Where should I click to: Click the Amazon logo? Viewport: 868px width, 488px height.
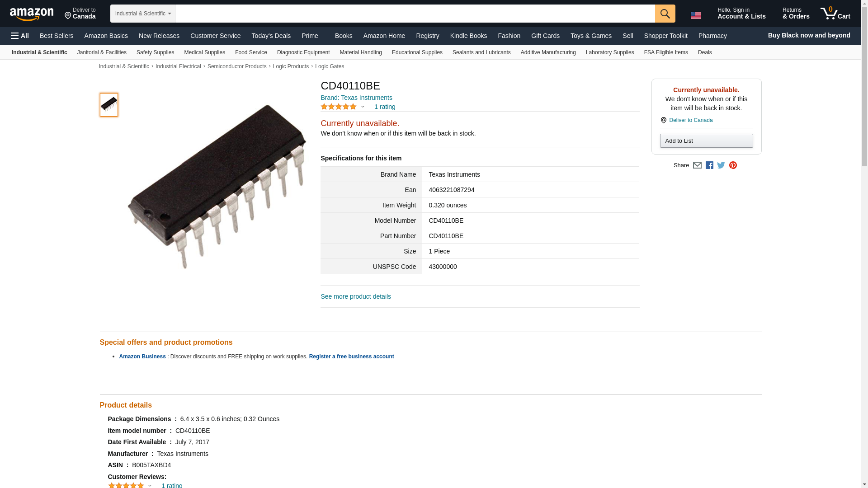tap(32, 14)
